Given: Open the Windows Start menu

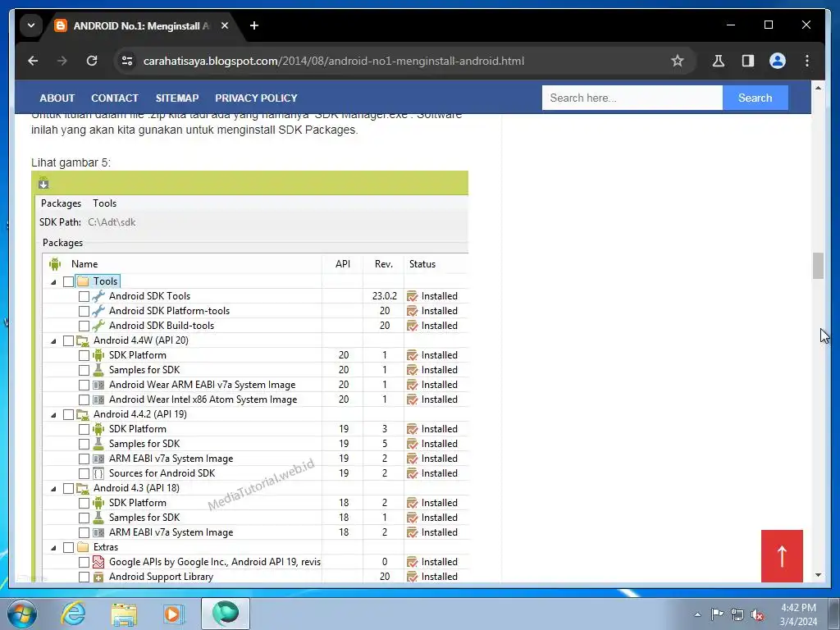Looking at the screenshot, I should [21, 614].
